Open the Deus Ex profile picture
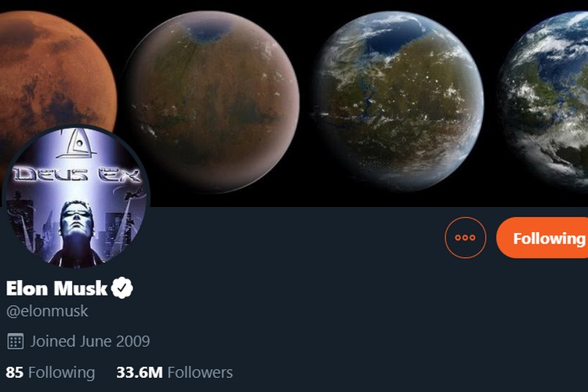Screen dimensions: 588x392 click(76, 197)
